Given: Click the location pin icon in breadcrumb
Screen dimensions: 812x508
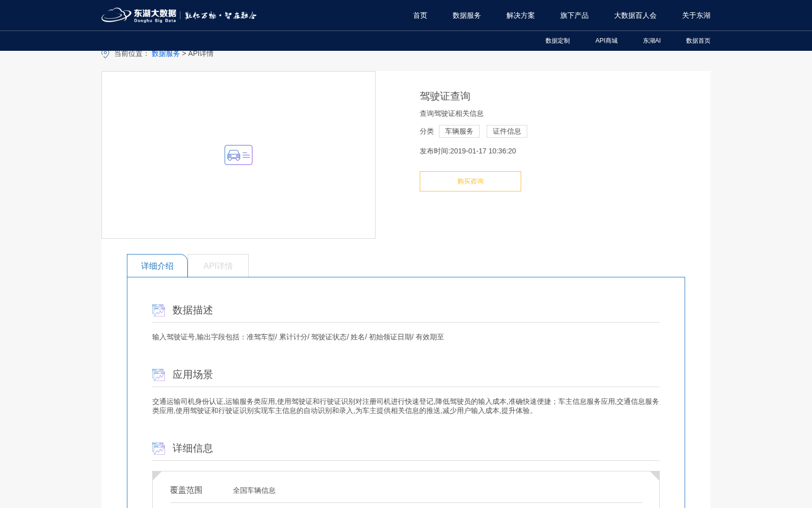Looking at the screenshot, I should (x=105, y=53).
